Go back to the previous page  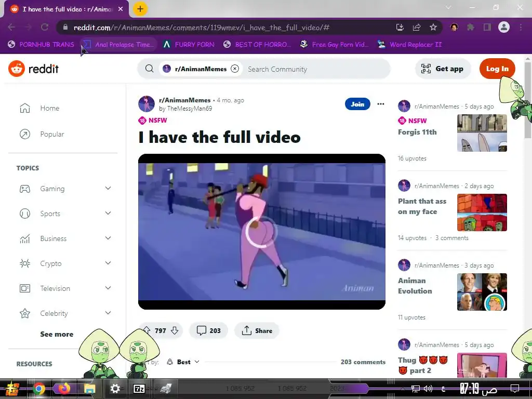tap(11, 28)
